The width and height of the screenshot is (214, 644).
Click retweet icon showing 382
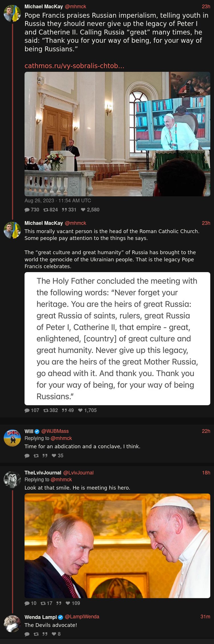(46, 410)
